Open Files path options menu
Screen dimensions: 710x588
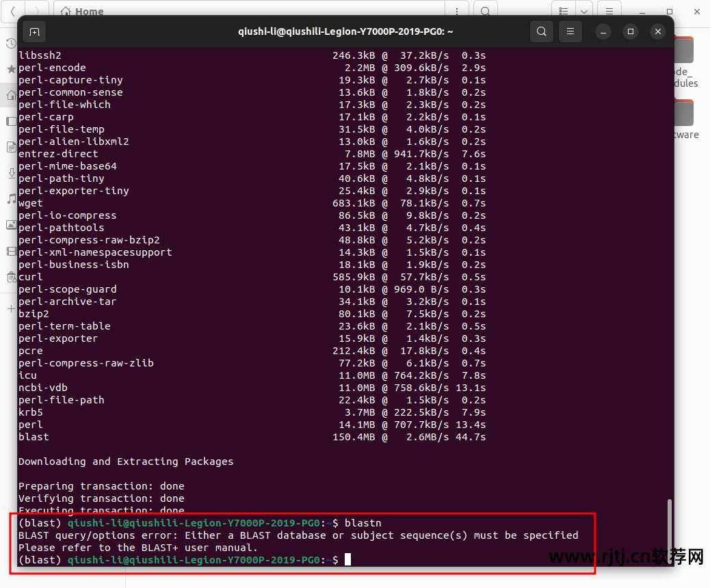[456, 11]
